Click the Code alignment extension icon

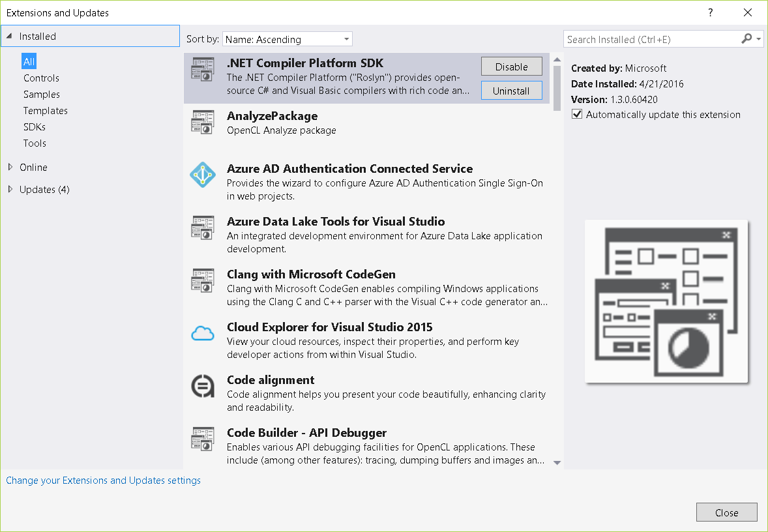203,386
